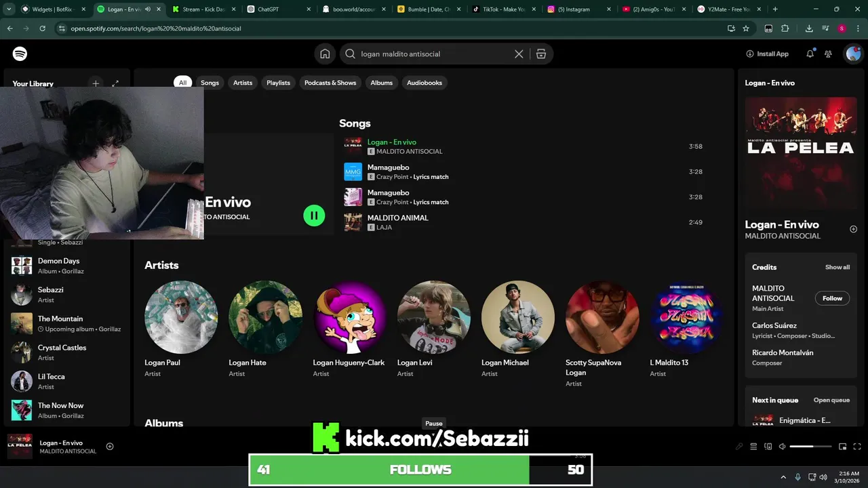
Task: Filter results by Playlists
Action: (278, 83)
